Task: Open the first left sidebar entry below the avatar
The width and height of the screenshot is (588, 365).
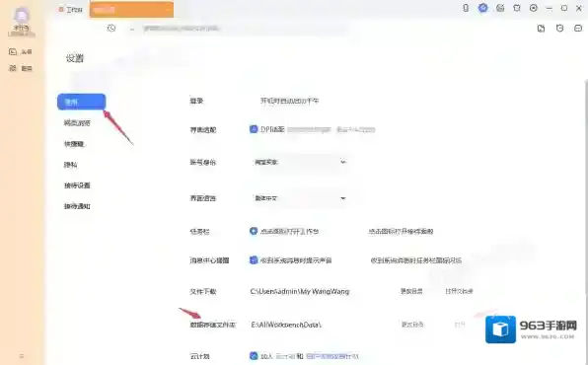Action: point(21,51)
